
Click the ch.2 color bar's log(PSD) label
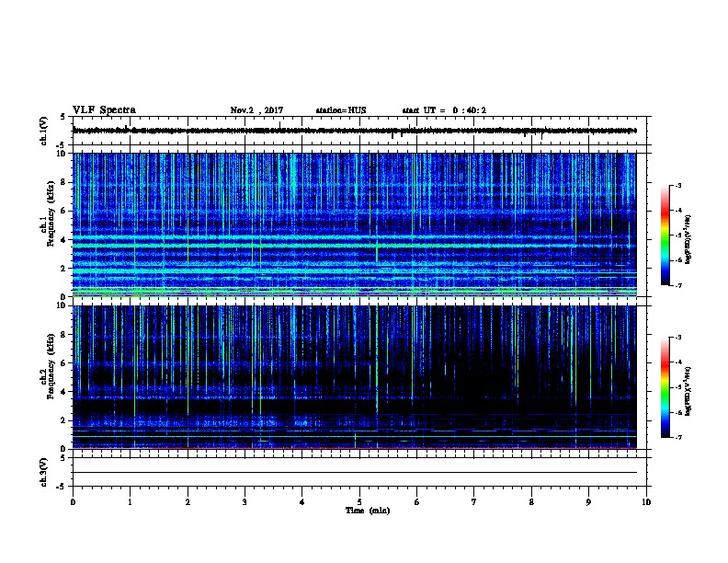(688, 391)
